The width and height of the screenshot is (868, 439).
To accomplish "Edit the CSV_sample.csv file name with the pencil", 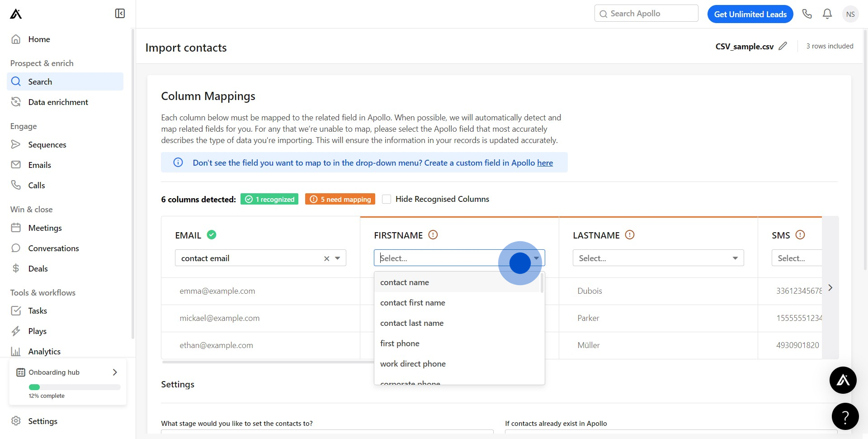I will pyautogui.click(x=783, y=46).
